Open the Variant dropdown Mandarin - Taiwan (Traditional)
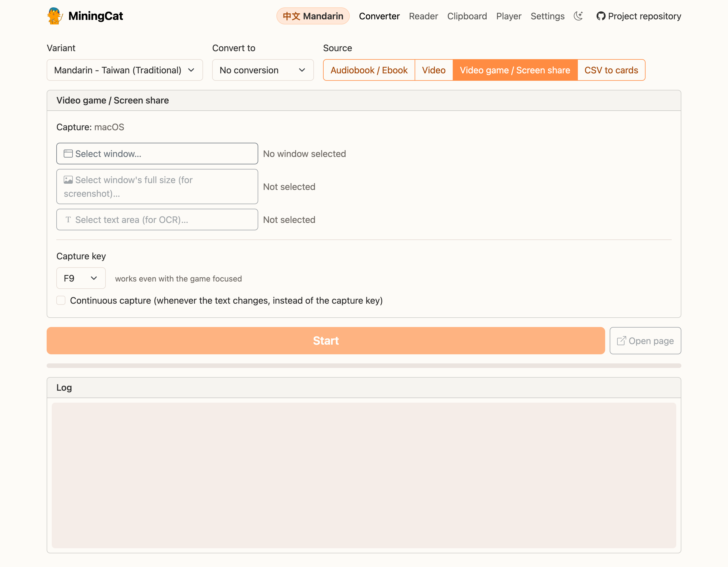Image resolution: width=728 pixels, height=567 pixels. (125, 70)
